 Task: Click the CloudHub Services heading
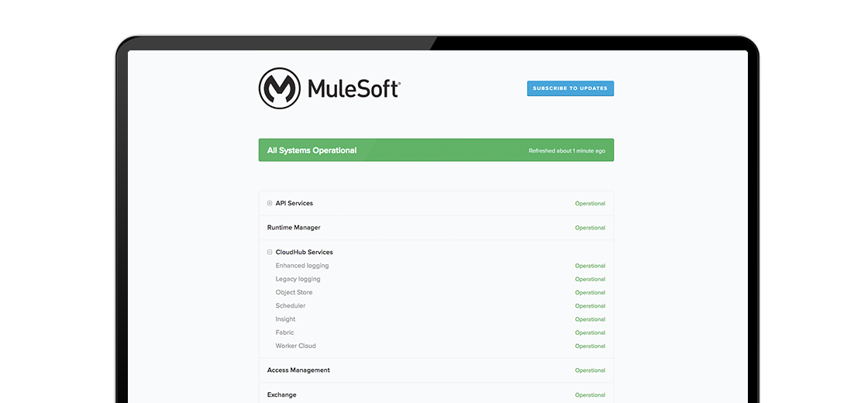coord(304,252)
